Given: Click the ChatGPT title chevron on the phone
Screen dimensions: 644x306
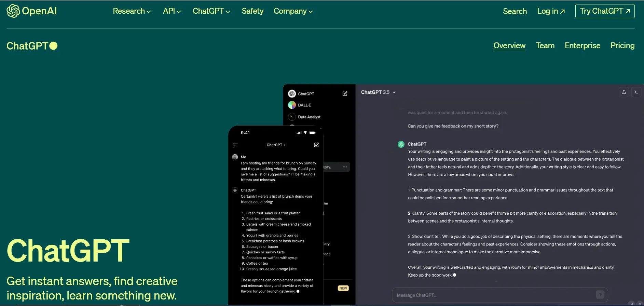Looking at the screenshot, I should coord(284,145).
